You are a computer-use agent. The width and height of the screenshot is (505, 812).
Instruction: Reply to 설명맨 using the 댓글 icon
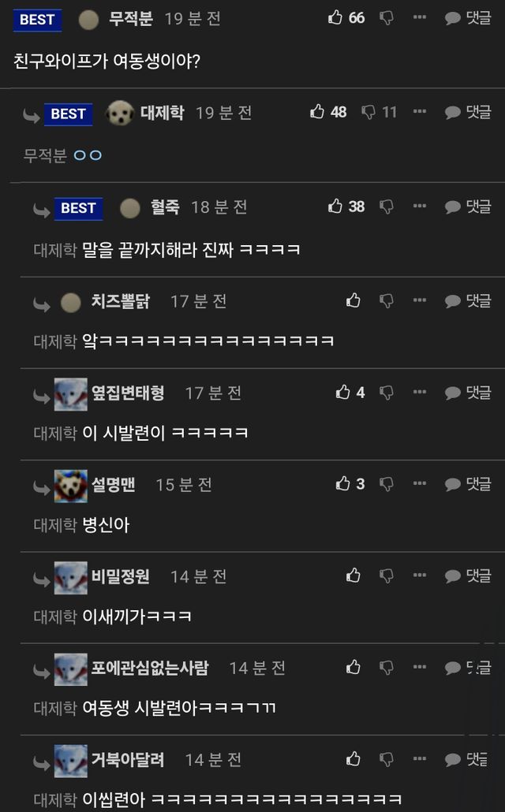(x=468, y=484)
